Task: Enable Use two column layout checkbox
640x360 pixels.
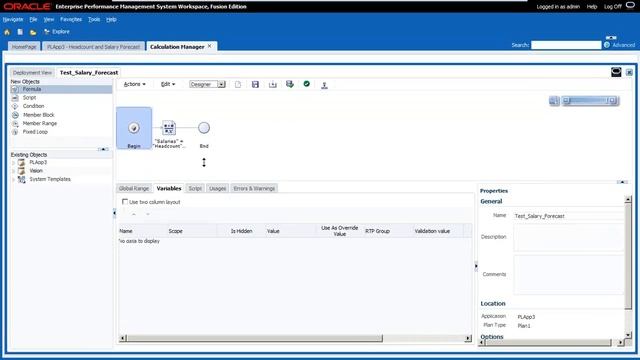Action: click(125, 202)
